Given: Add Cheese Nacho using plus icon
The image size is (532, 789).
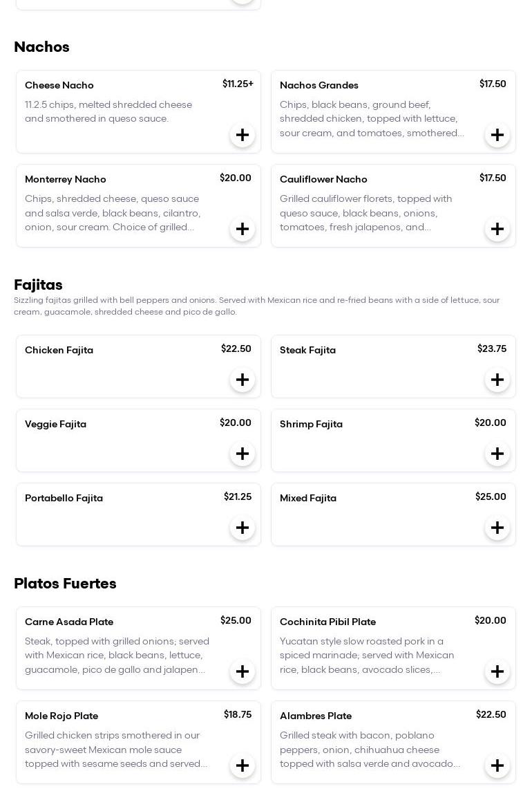Looking at the screenshot, I should [243, 135].
